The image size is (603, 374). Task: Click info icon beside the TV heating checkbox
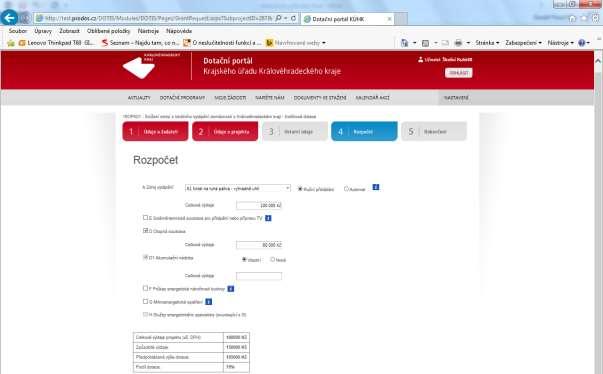coord(268,218)
